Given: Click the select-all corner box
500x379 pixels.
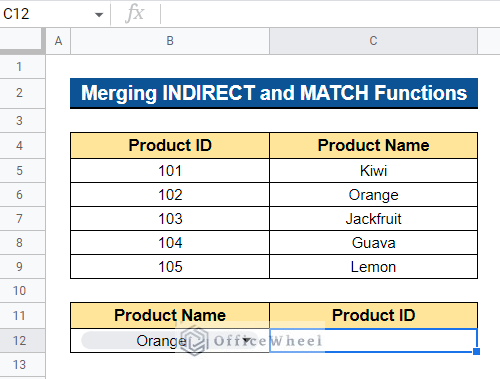Looking at the screenshot, I should 22,41.
